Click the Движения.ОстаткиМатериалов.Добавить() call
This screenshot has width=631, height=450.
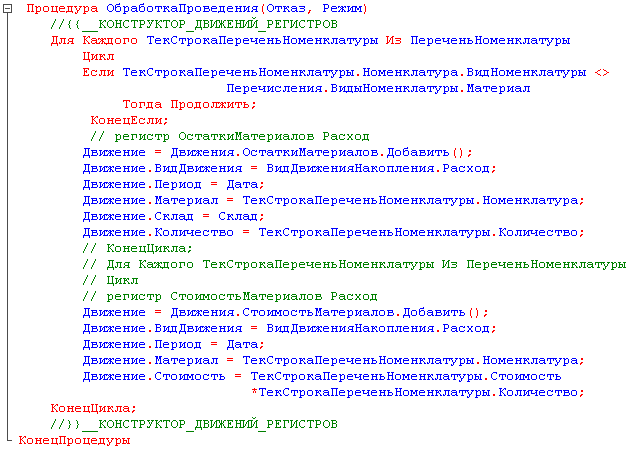(319, 152)
